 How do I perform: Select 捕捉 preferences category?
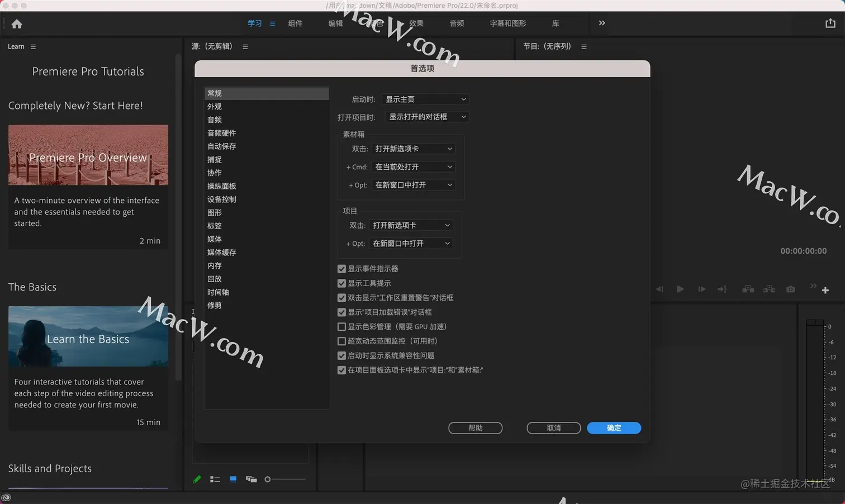[267, 160]
